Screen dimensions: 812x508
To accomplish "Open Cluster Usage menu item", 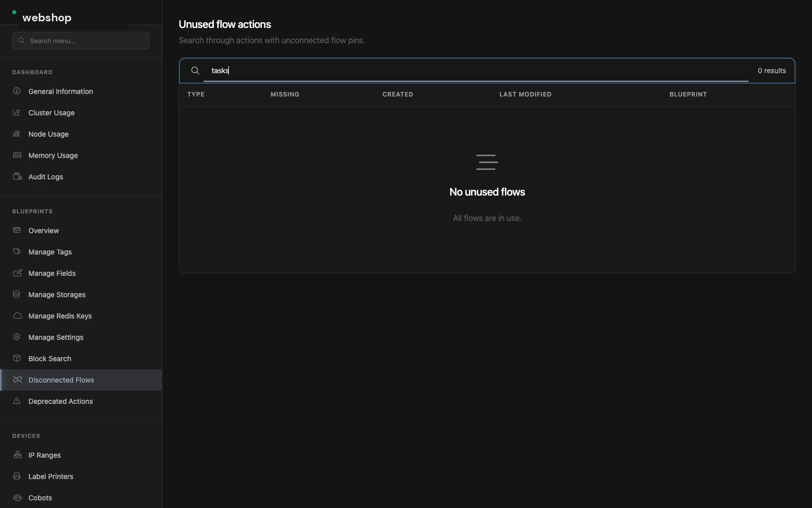I will pyautogui.click(x=81, y=113).
